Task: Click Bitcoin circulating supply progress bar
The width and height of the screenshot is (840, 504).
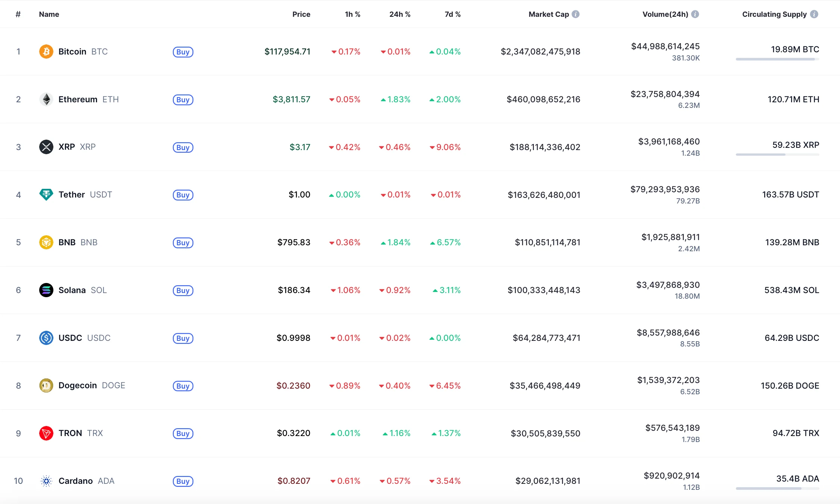Action: pos(777,59)
